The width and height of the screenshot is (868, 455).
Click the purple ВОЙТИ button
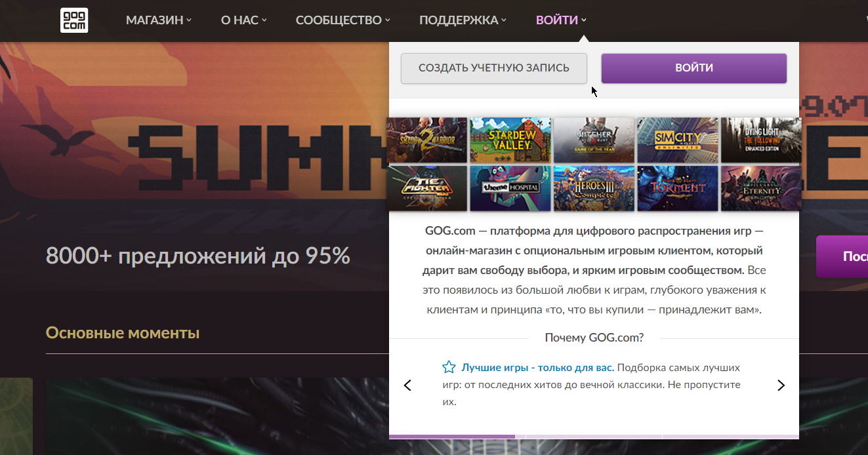pos(694,68)
